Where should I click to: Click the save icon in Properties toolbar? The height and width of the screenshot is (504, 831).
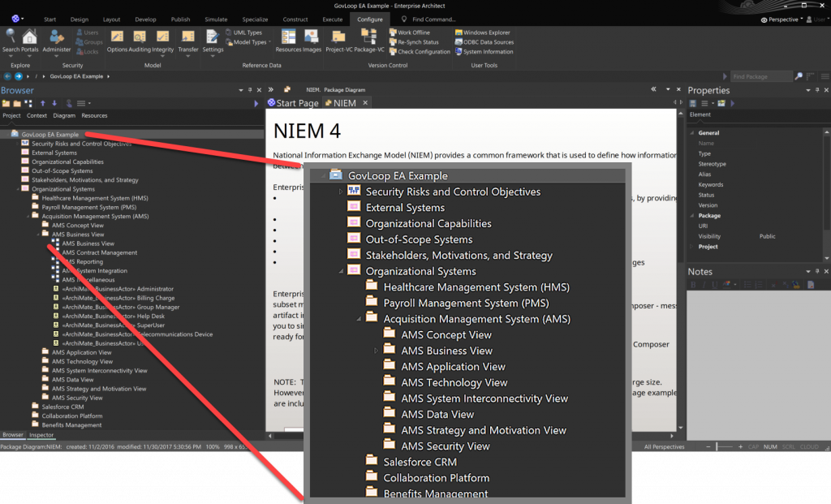[692, 103]
